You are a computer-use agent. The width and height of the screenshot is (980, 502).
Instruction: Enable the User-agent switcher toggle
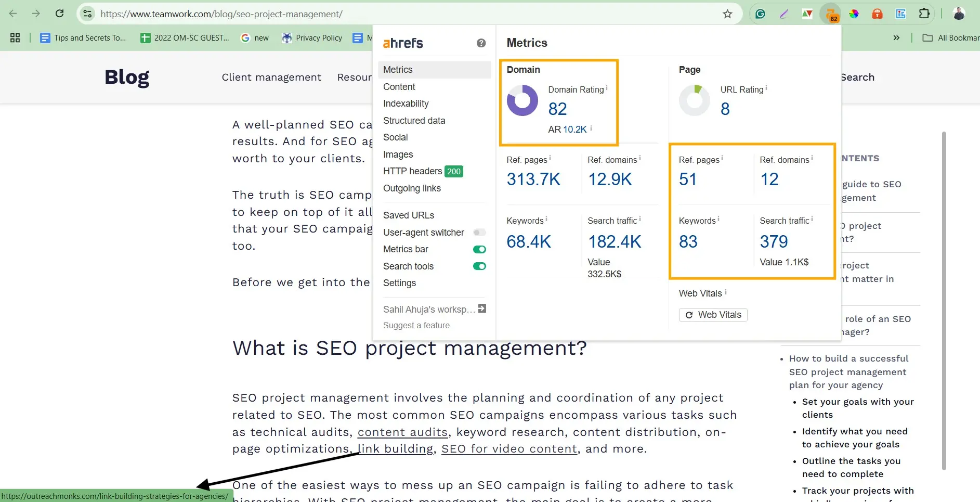pyautogui.click(x=479, y=233)
